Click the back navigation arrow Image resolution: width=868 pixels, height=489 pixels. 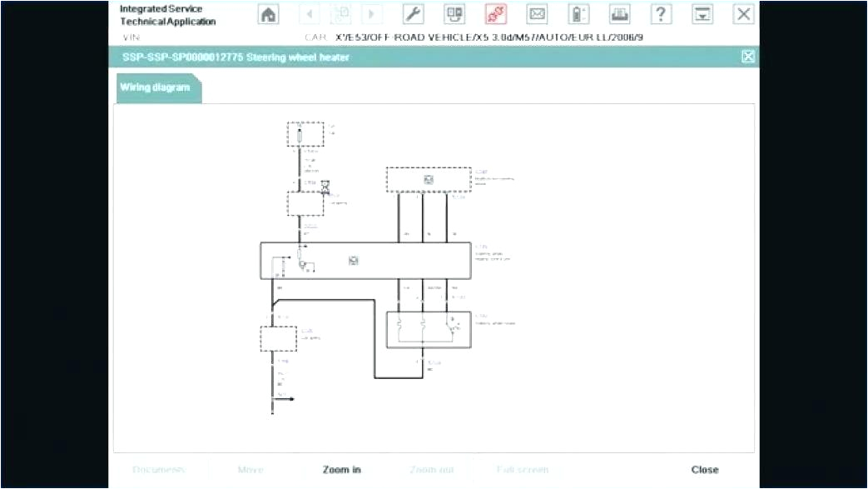pyautogui.click(x=310, y=14)
